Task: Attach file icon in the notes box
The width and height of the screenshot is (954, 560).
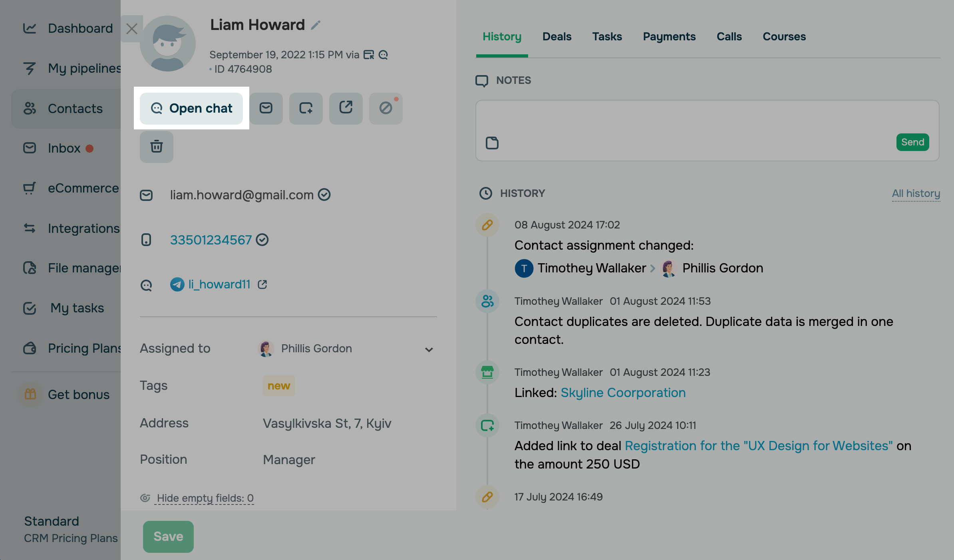Action: pos(492,143)
